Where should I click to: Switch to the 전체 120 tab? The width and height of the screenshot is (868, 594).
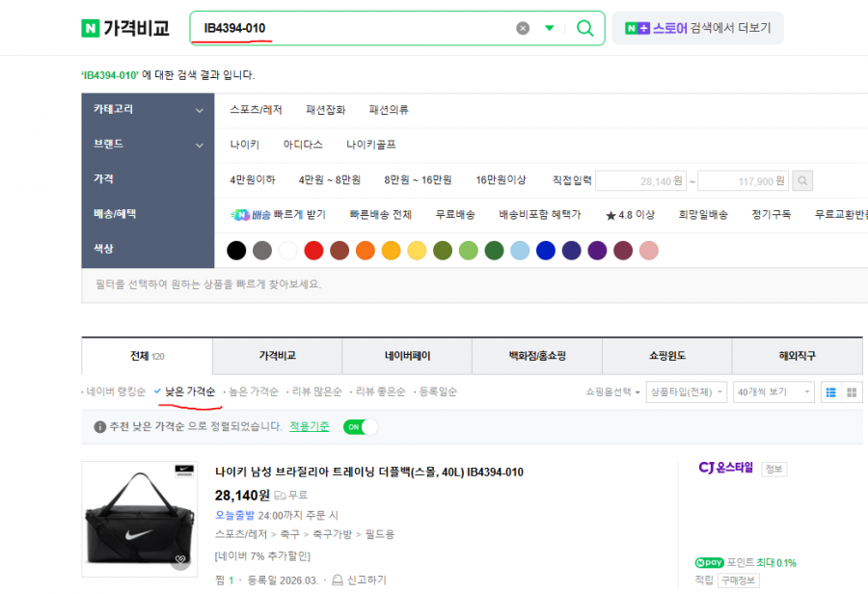click(x=148, y=356)
